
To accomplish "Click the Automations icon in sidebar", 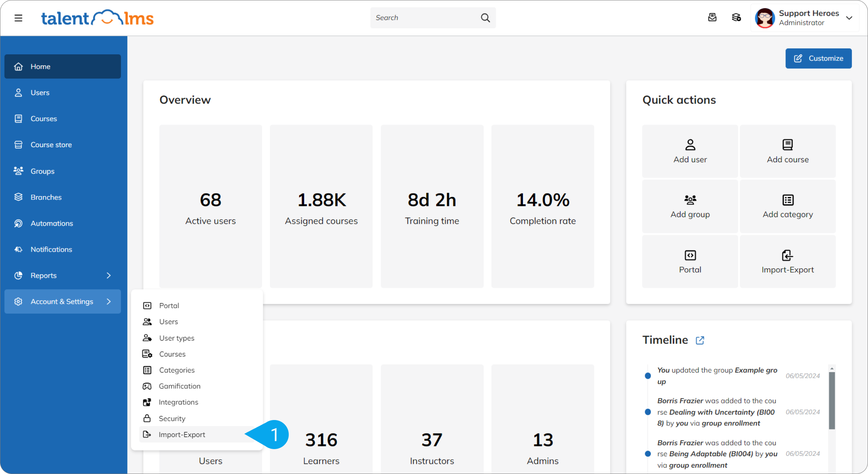I will pyautogui.click(x=18, y=223).
